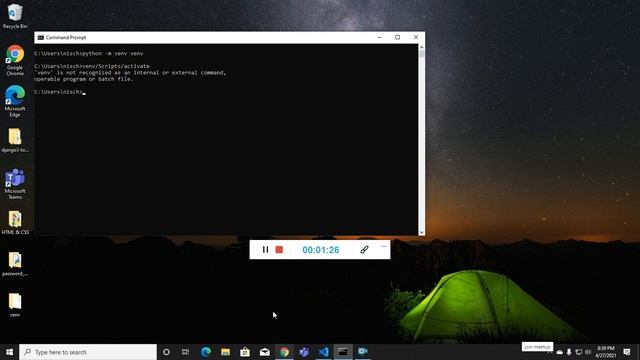Open Cortana from the taskbar
The height and width of the screenshot is (360, 640).
[166, 352]
